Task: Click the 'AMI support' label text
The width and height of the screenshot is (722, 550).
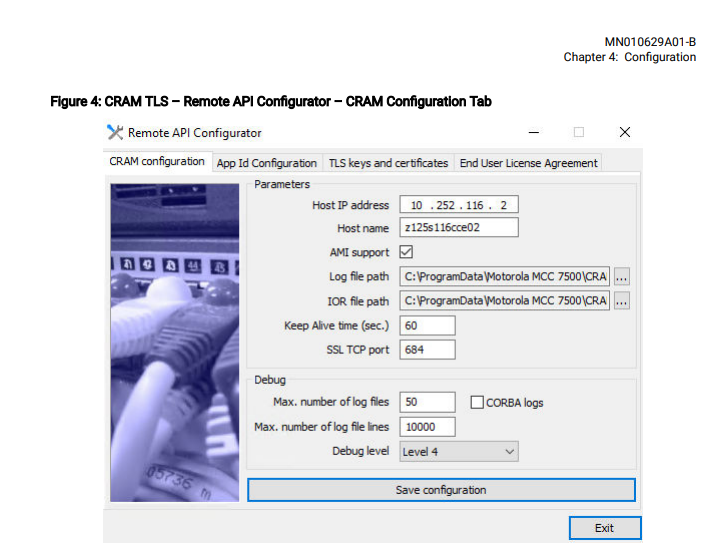Action: click(x=359, y=252)
